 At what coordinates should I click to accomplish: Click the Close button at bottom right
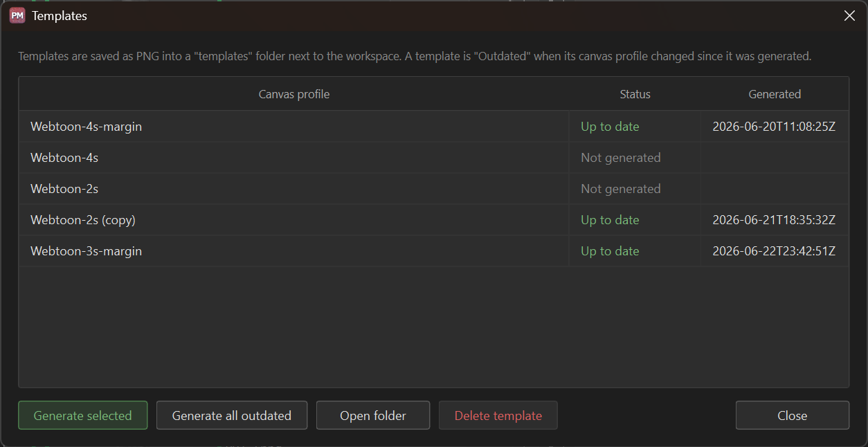click(x=793, y=415)
